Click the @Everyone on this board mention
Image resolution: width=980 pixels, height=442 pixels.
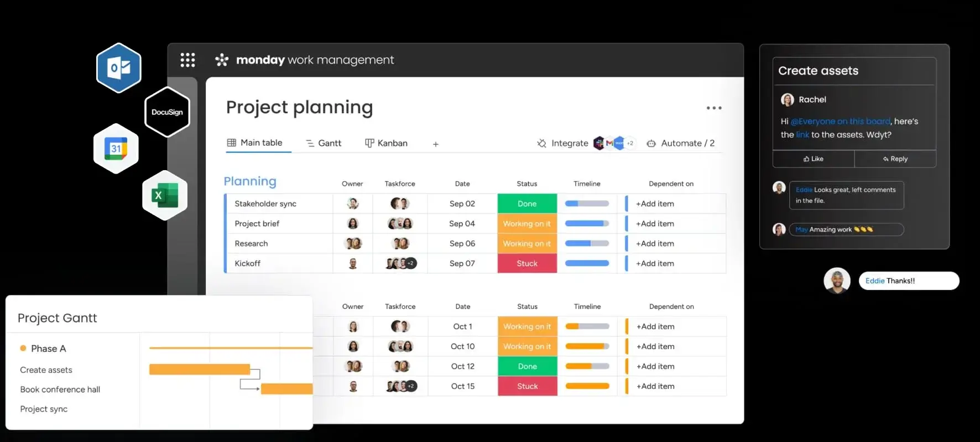pyautogui.click(x=840, y=121)
